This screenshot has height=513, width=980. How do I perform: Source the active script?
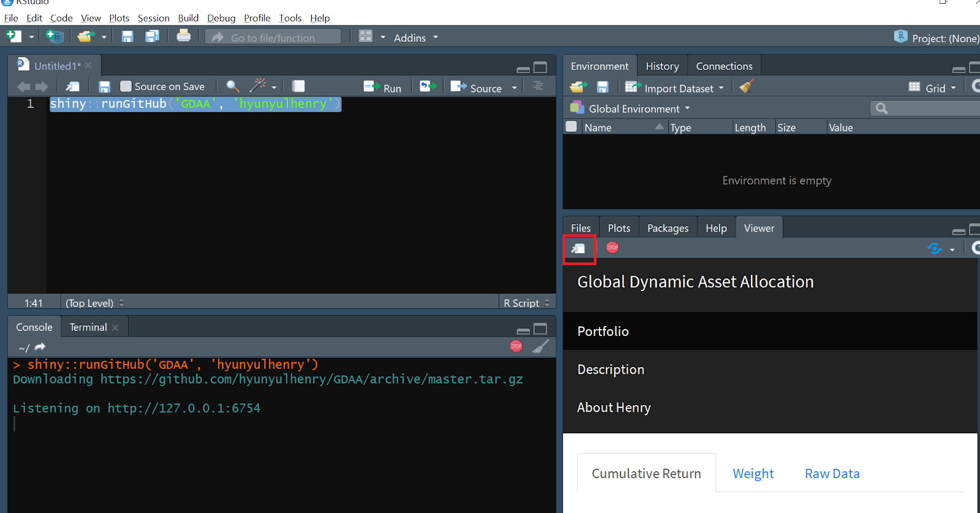tap(476, 88)
